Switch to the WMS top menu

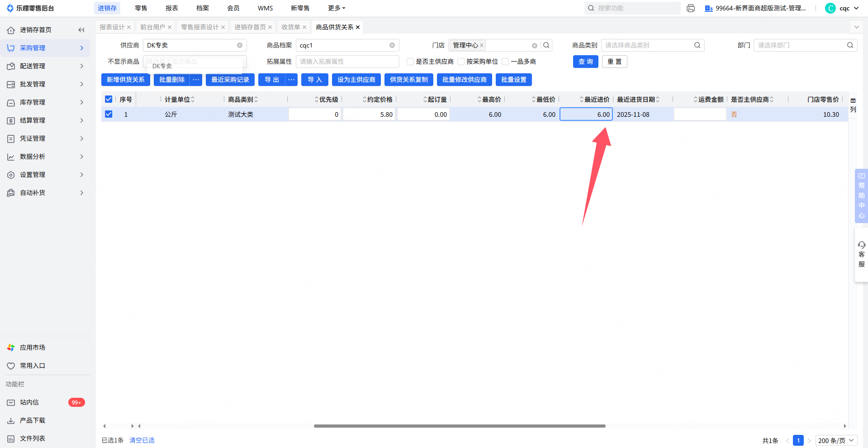pos(266,8)
